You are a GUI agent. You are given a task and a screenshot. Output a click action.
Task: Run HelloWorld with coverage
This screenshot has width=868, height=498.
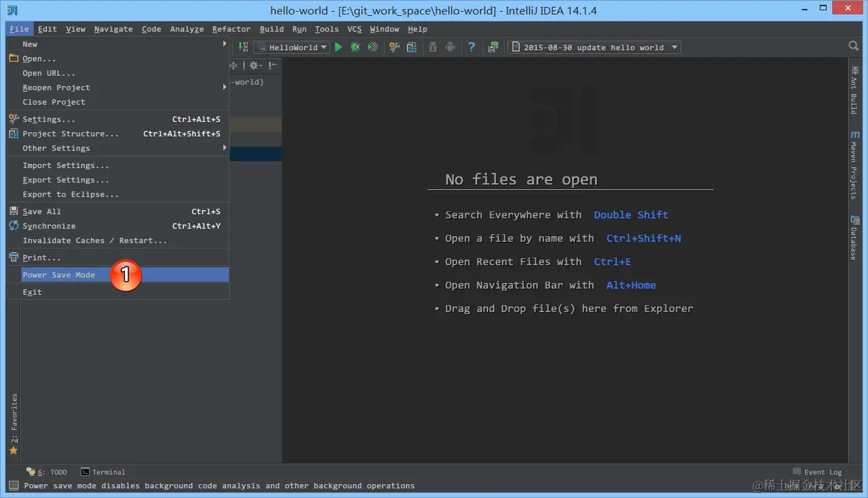click(x=374, y=47)
